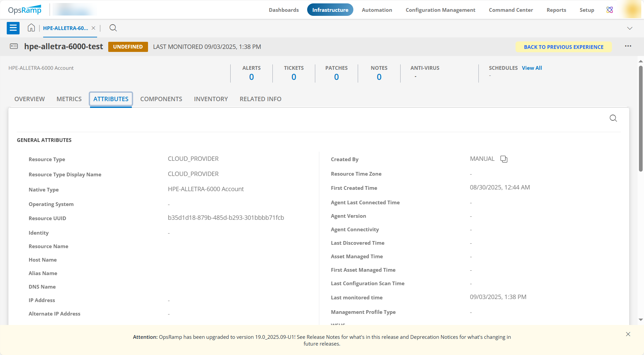Click the LAST MONITORED timestamp in header

coord(207,47)
